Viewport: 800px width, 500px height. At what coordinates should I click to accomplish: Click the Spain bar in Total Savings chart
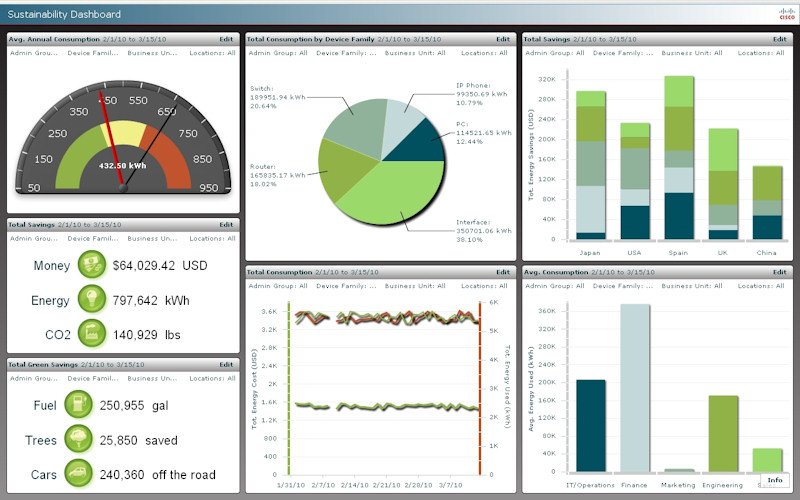(x=679, y=158)
